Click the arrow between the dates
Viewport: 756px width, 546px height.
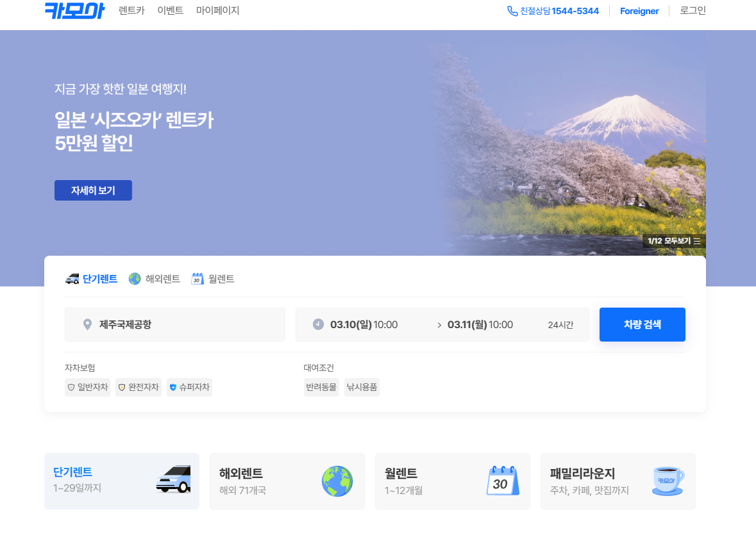point(439,326)
